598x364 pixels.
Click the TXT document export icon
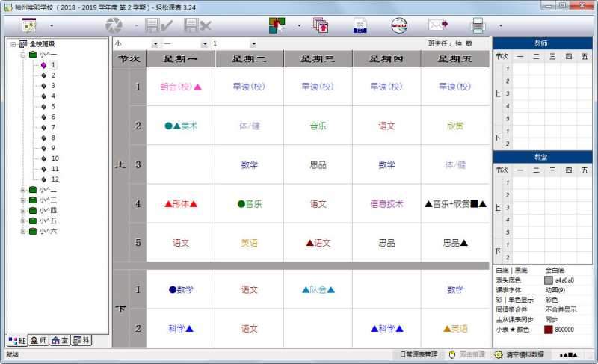point(360,25)
